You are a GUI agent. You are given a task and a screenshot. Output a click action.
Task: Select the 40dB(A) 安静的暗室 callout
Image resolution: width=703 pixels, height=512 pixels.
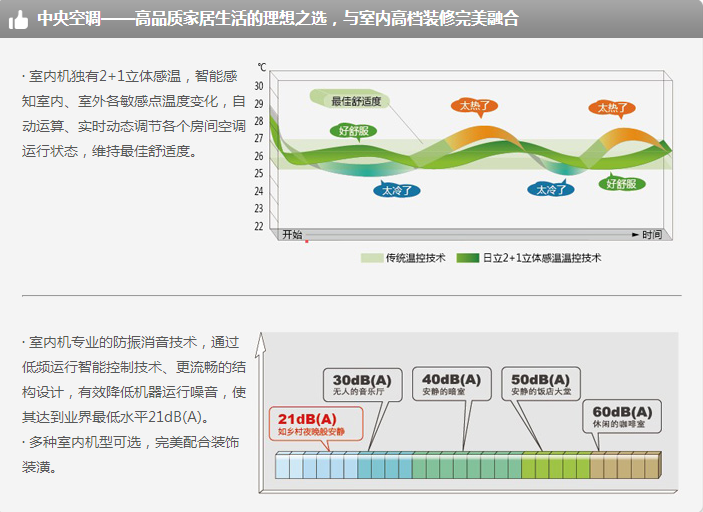(x=451, y=385)
